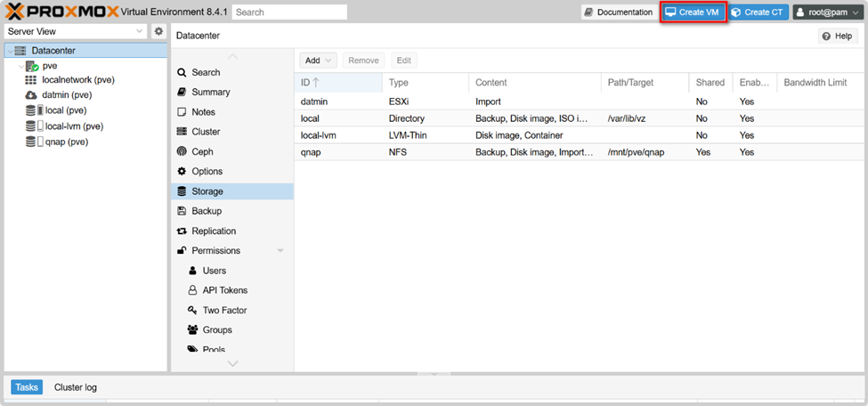
Task: Collapse the pve node in tree
Action: [21, 66]
